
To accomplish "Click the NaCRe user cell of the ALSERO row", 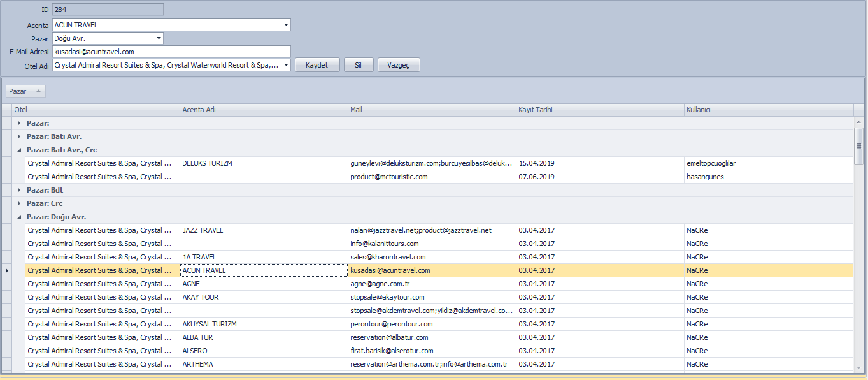I will pos(769,351).
